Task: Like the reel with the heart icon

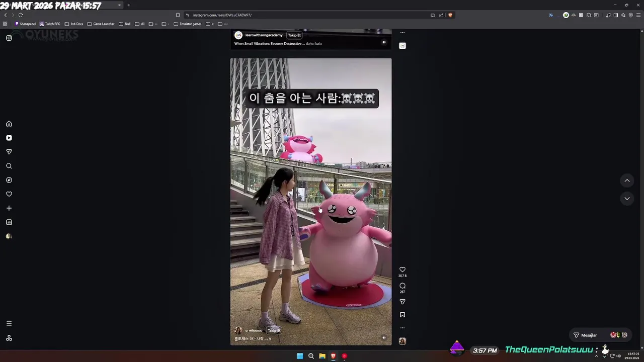Action: coord(403,269)
